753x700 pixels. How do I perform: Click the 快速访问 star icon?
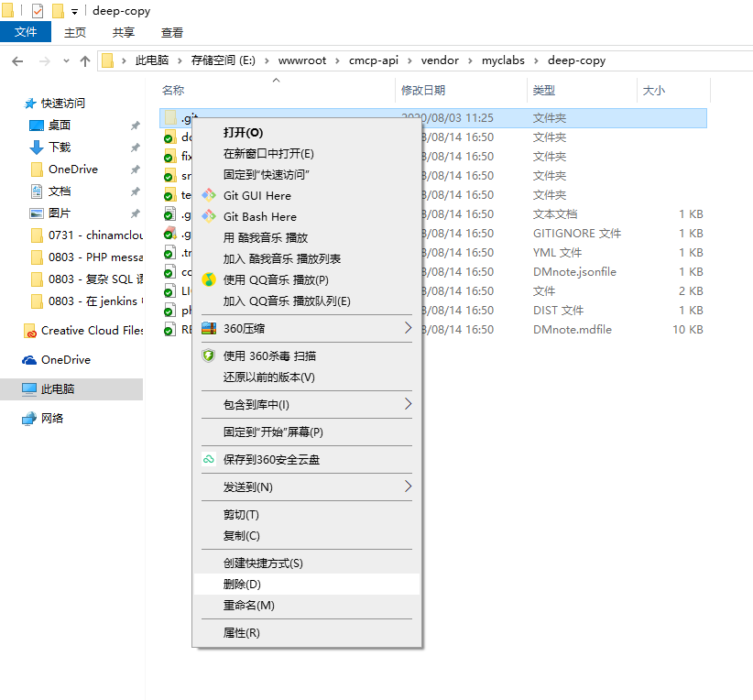(30, 104)
